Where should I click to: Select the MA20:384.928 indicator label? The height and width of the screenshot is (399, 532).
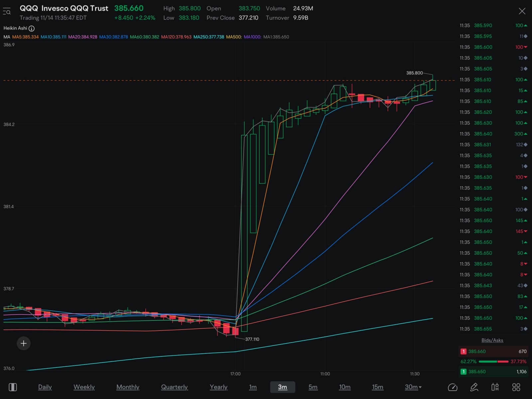[x=82, y=37]
